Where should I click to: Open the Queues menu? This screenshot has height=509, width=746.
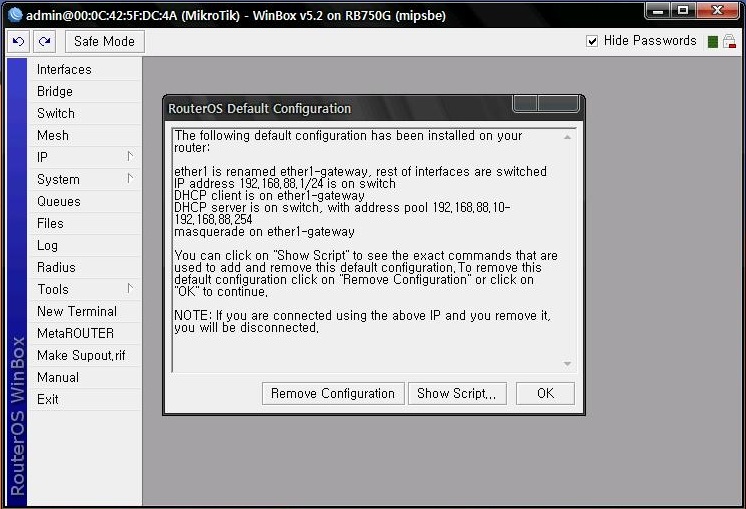[x=85, y=201]
